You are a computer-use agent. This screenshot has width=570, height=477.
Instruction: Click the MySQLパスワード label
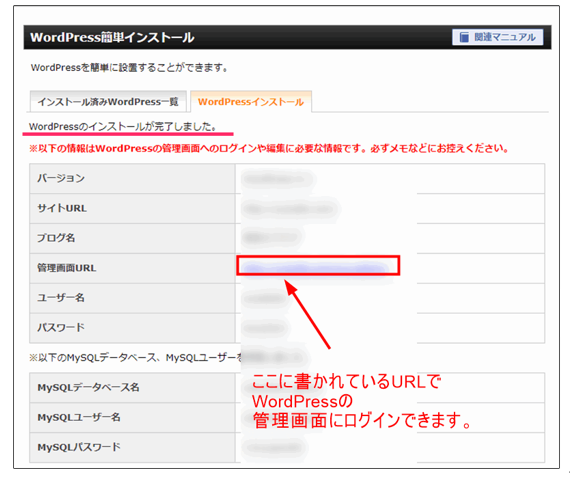(x=79, y=447)
